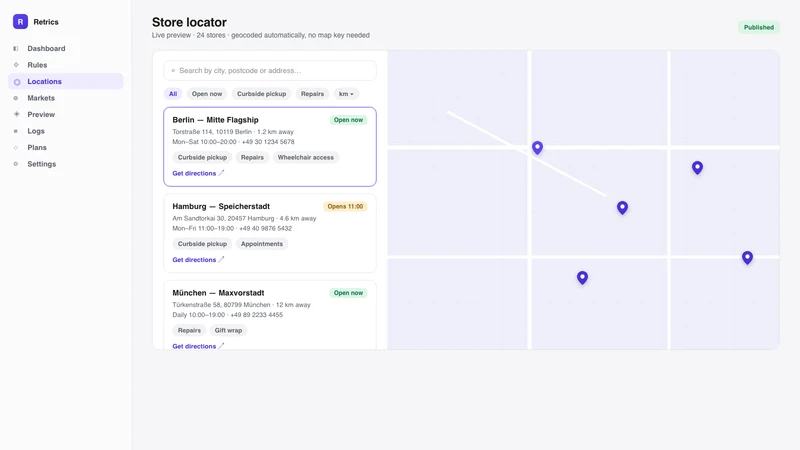The image size is (800, 450).
Task: Select the upper-right map pin
Action: coord(697,167)
